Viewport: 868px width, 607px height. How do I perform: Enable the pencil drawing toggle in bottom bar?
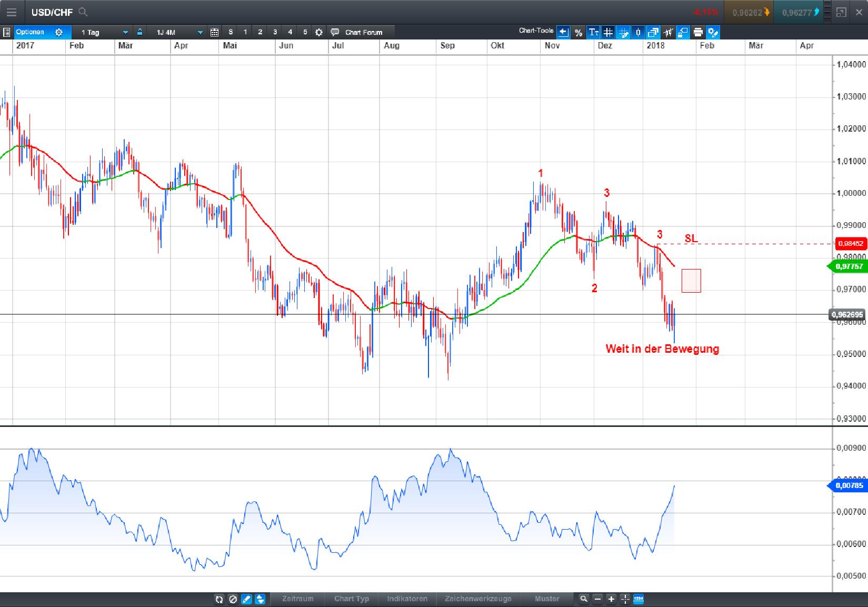pyautogui.click(x=245, y=599)
